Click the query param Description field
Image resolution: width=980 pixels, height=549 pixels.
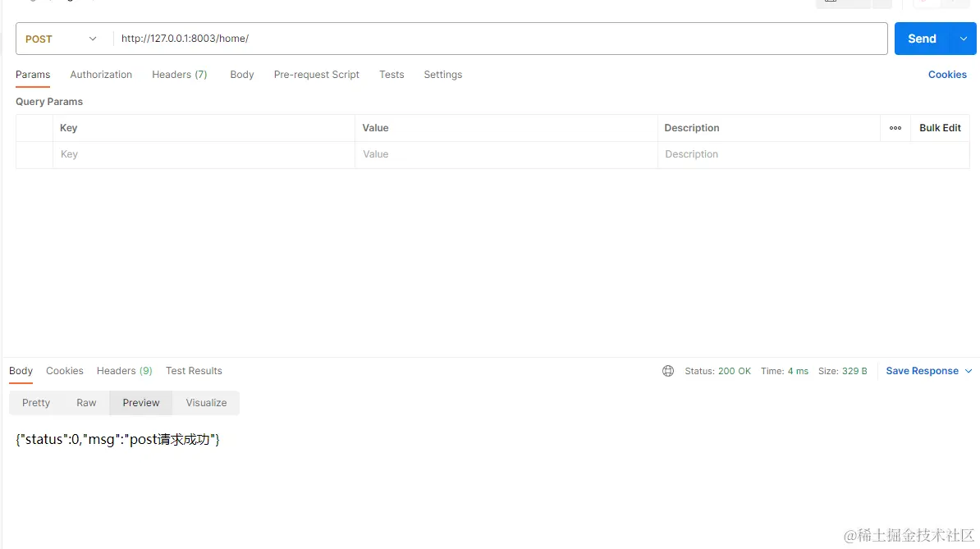point(813,154)
